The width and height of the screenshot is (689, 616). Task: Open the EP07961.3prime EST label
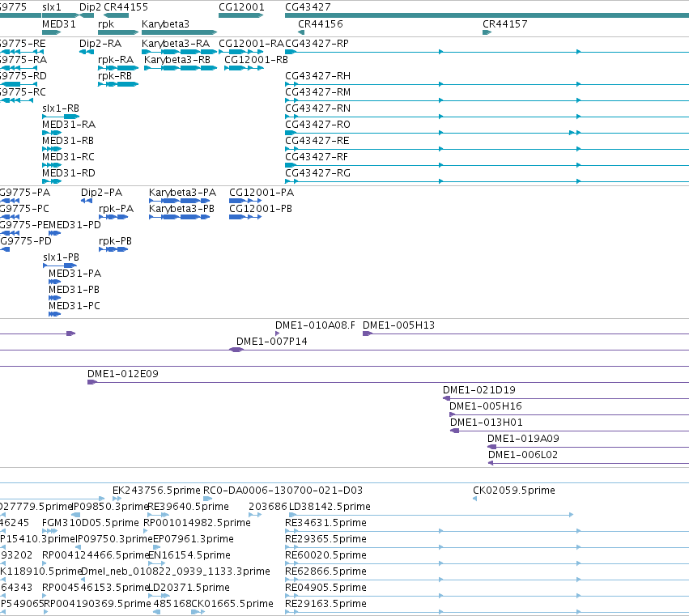click(x=194, y=539)
